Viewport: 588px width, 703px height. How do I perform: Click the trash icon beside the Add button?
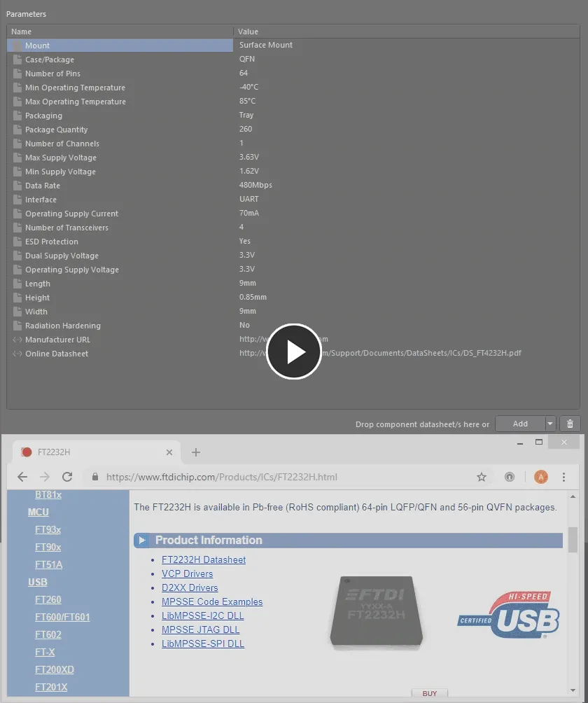click(570, 424)
